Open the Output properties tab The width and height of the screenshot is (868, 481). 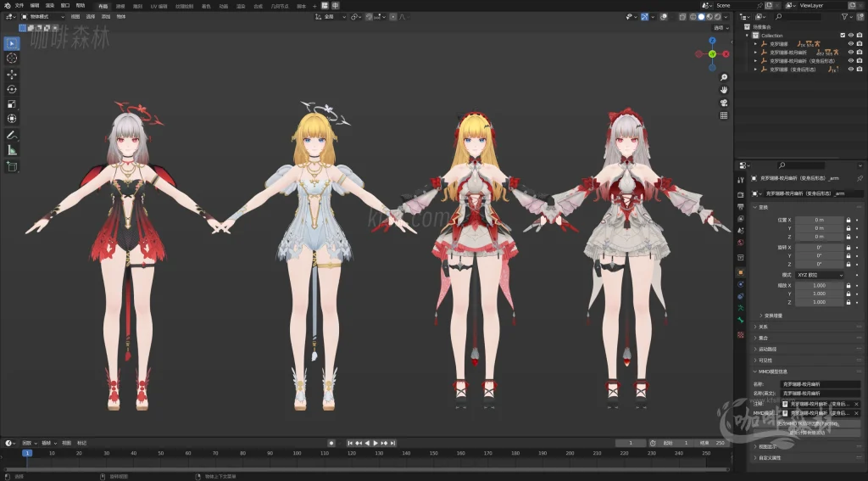point(741,207)
